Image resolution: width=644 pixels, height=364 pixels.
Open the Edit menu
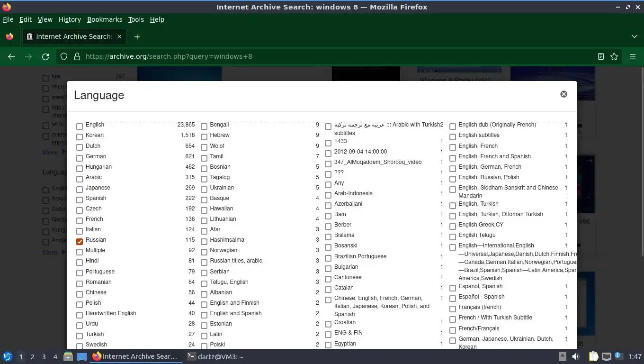pyautogui.click(x=25, y=19)
